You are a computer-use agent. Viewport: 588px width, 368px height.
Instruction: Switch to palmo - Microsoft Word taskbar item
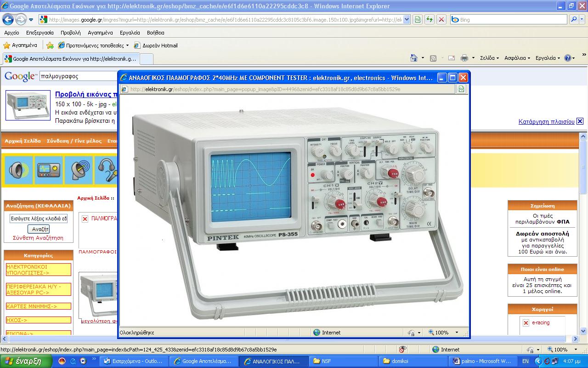(x=482, y=361)
